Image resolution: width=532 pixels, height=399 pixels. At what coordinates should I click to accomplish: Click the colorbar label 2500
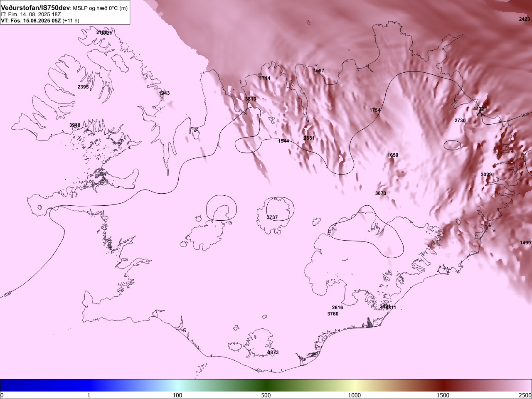[525, 395]
